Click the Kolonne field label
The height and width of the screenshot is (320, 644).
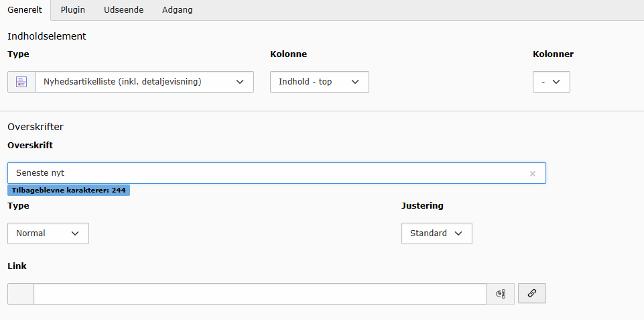[288, 54]
